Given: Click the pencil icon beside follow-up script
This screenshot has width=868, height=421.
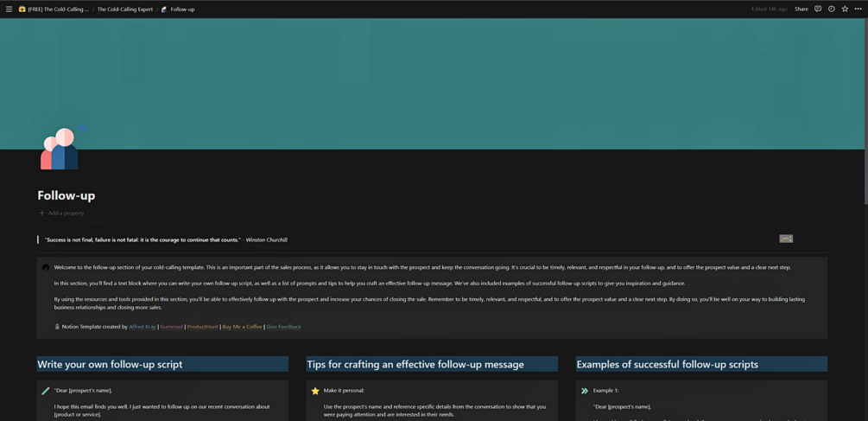Looking at the screenshot, I should pyautogui.click(x=46, y=391).
